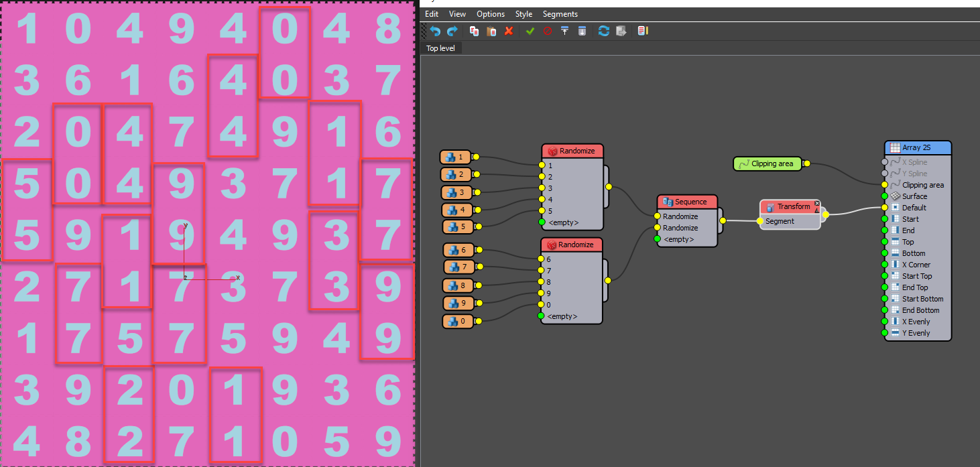Expand the Transform node header

790,206
